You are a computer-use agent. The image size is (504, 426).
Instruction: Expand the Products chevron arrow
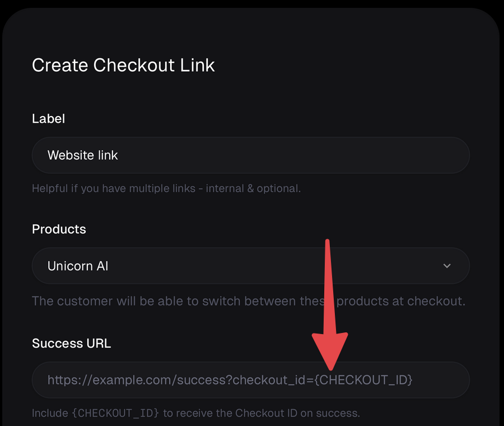click(447, 266)
